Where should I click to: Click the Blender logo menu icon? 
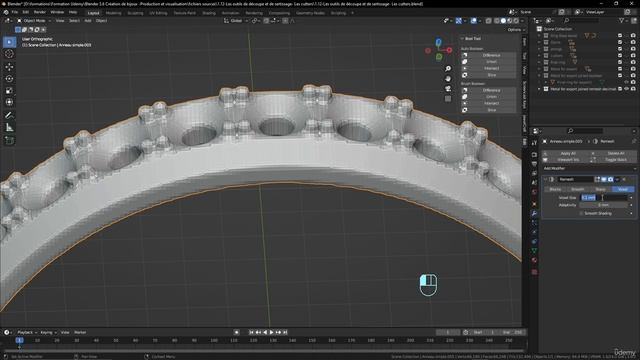click(x=6, y=12)
